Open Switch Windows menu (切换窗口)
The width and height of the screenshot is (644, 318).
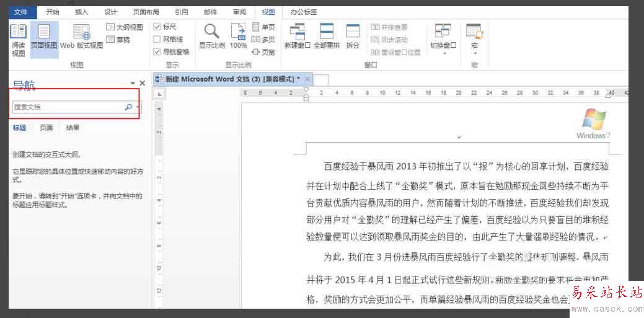pos(443,40)
